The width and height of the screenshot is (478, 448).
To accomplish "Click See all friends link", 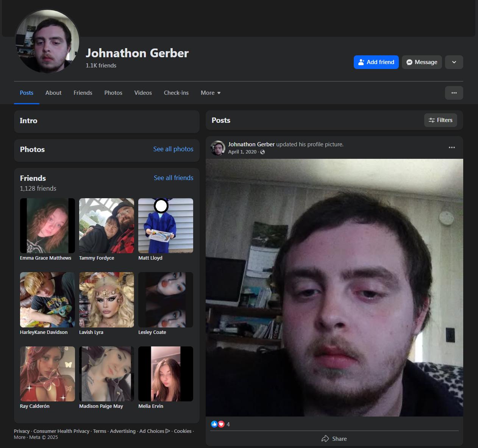I will pos(173,178).
